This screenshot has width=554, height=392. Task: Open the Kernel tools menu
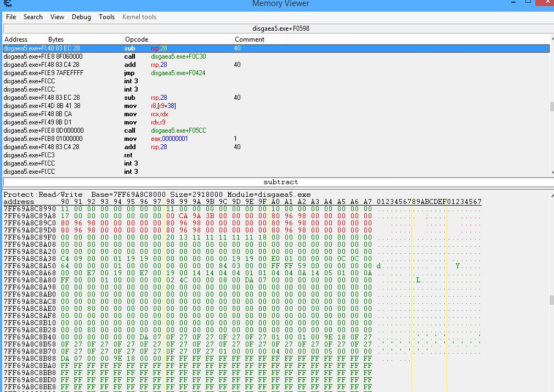(x=139, y=17)
